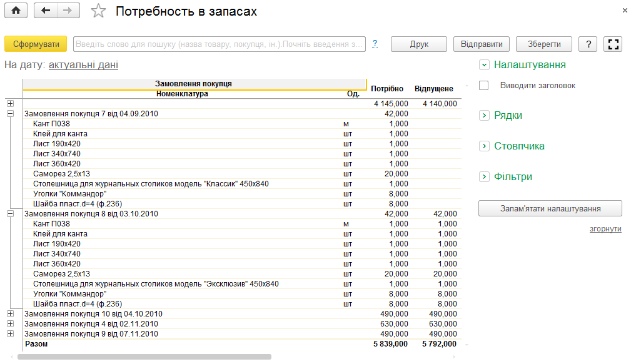Go to the home page icon
The image size is (631, 364).
point(16,11)
